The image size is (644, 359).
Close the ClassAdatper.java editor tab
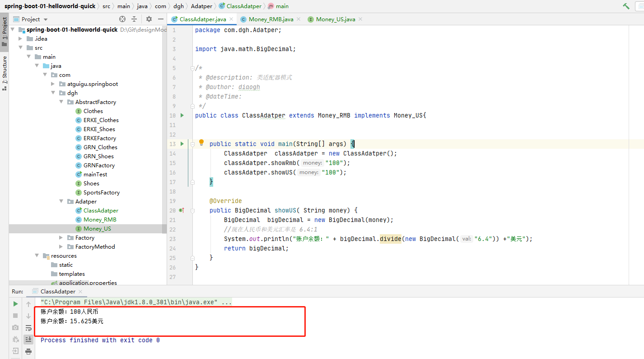(231, 19)
